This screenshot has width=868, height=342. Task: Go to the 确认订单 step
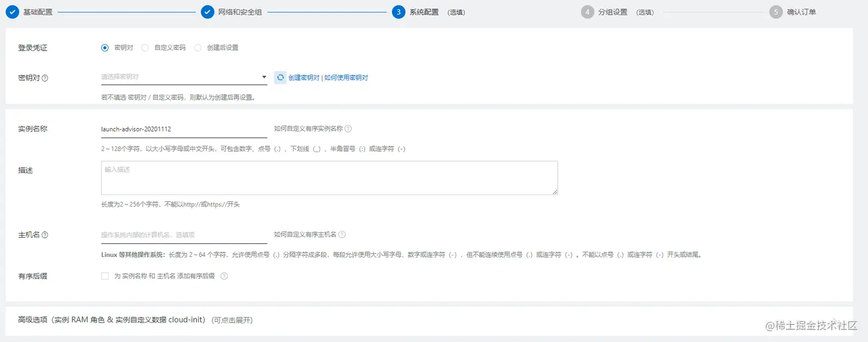(x=801, y=12)
